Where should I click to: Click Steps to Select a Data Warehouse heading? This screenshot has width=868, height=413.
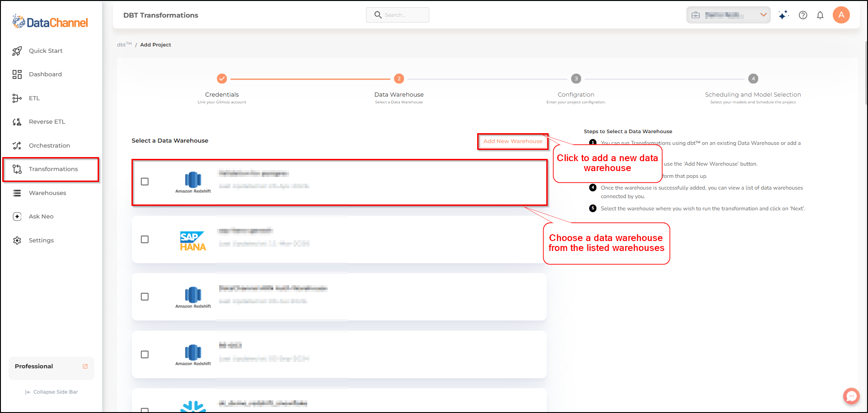tap(628, 131)
